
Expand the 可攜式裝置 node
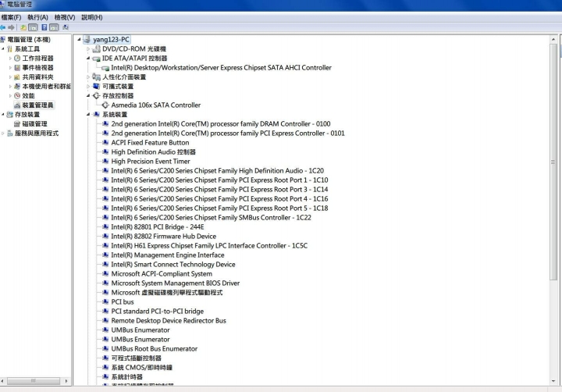point(87,86)
